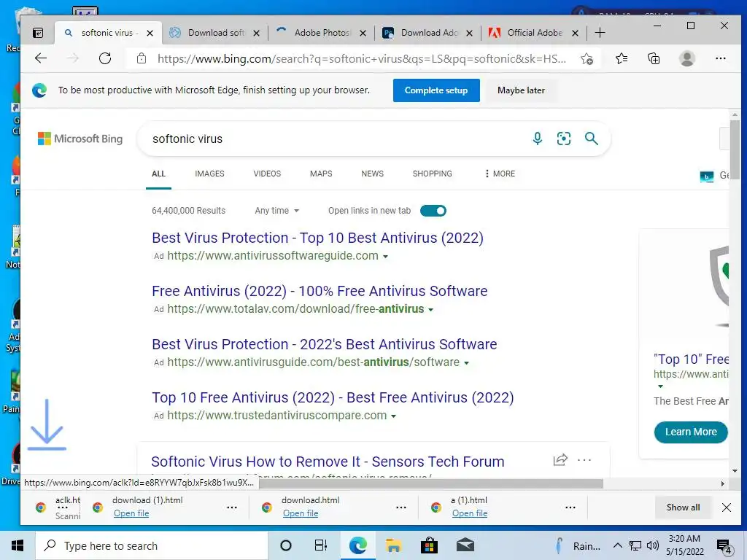Select the MAPS search tab
This screenshot has height=560, width=747.
321,174
